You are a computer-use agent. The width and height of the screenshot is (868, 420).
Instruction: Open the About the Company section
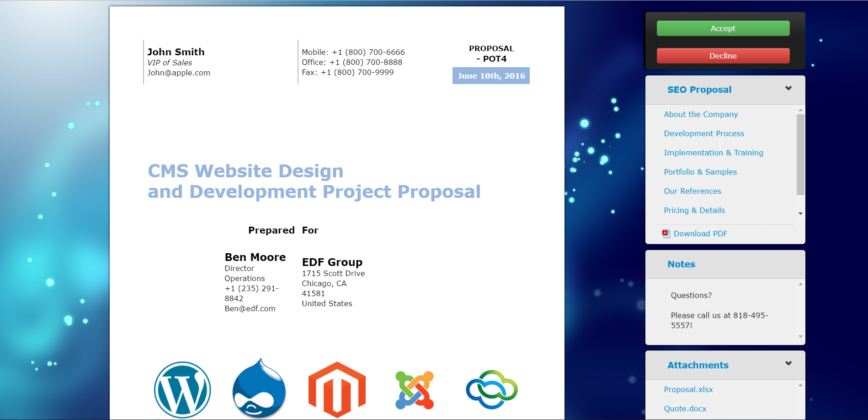(x=701, y=114)
